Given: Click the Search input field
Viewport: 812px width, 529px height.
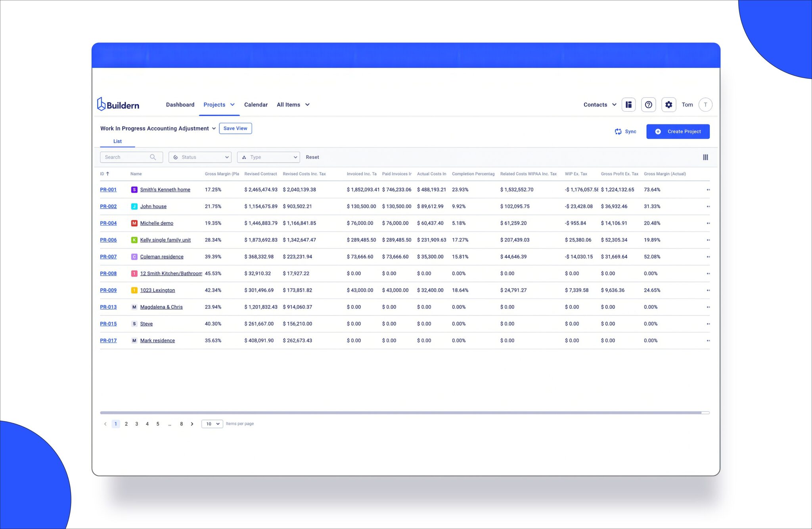Looking at the screenshot, I should (131, 157).
